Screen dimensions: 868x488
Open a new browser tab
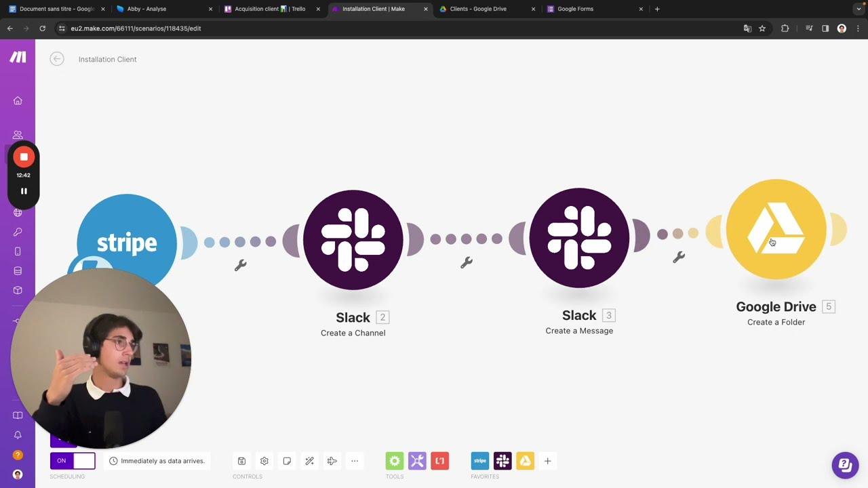pyautogui.click(x=657, y=9)
